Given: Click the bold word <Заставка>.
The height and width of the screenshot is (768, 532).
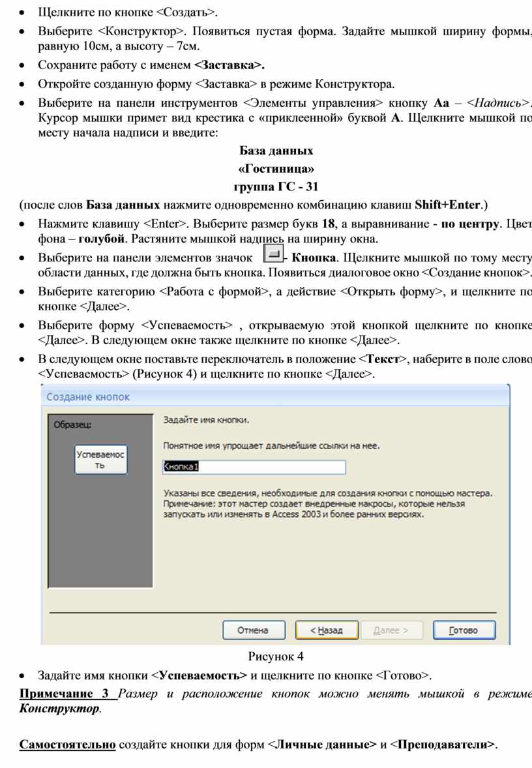Looking at the screenshot, I should coord(229,65).
